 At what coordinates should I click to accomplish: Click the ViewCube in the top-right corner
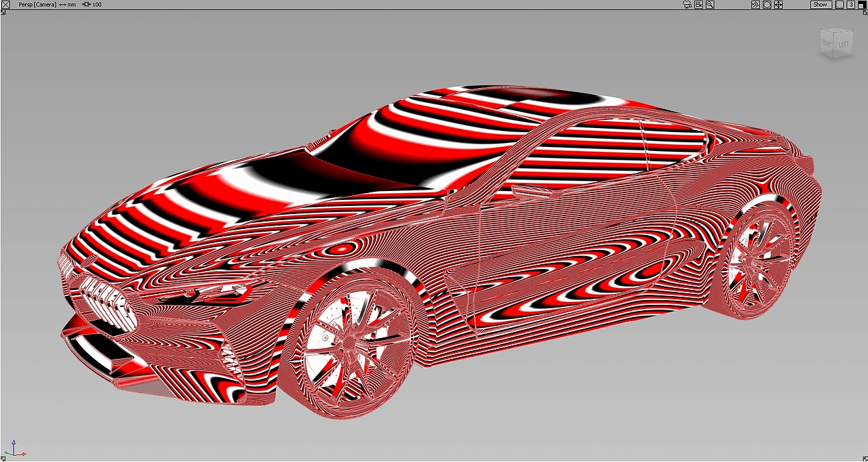pyautogui.click(x=835, y=43)
